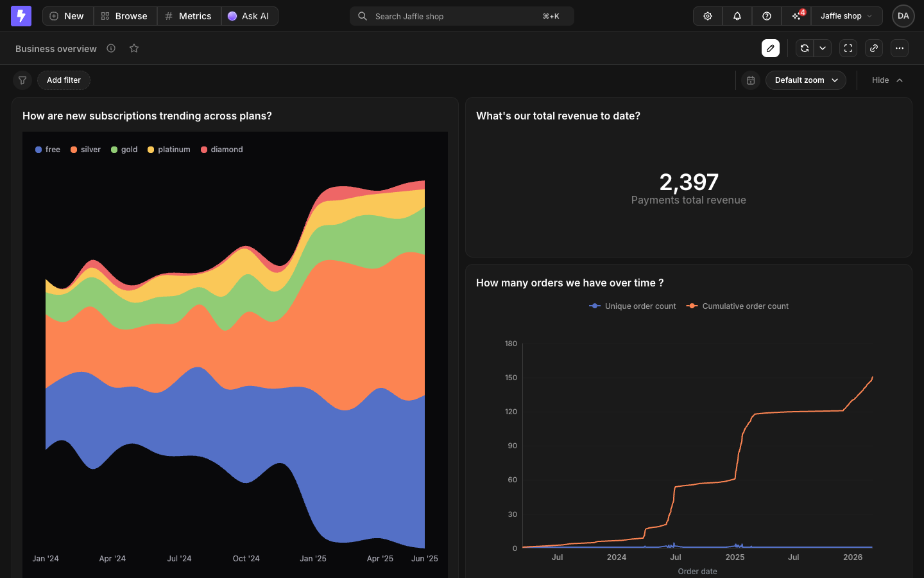Viewport: 924px width, 578px height.
Task: Show dashboard info icon next to Business overview
Action: coord(111,48)
